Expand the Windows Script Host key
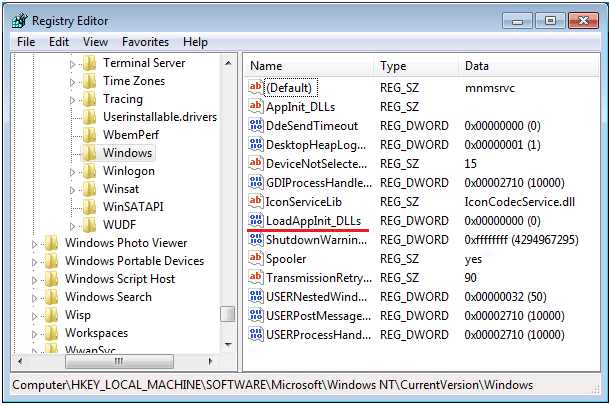 (34, 280)
